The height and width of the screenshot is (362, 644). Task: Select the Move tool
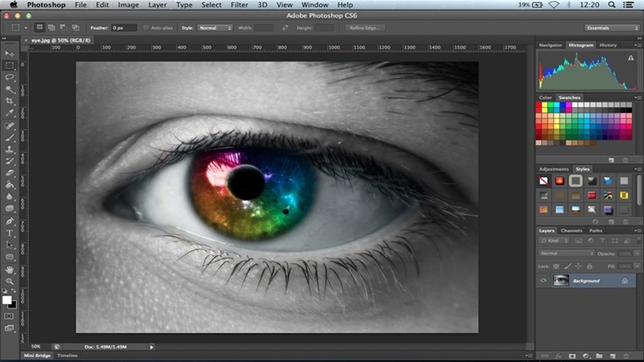point(10,53)
